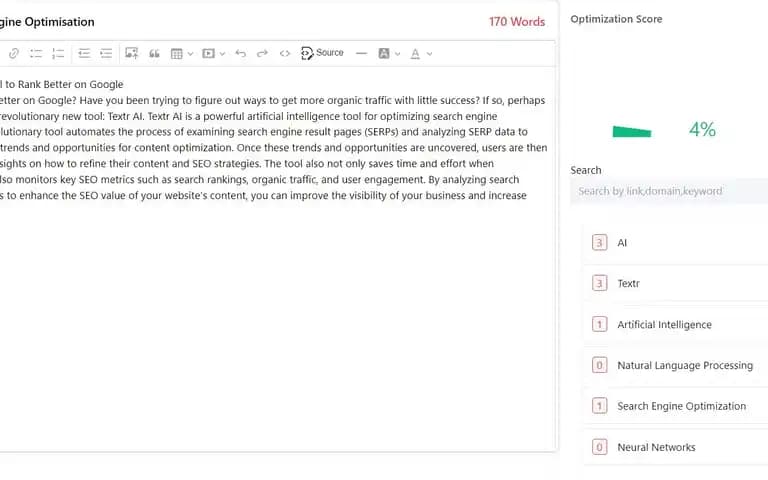Click the green optimization score gauge
The height and width of the screenshot is (480, 768).
[x=632, y=132]
